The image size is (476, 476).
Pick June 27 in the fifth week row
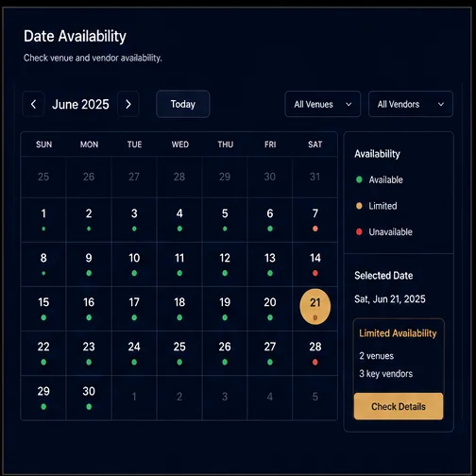(x=270, y=353)
